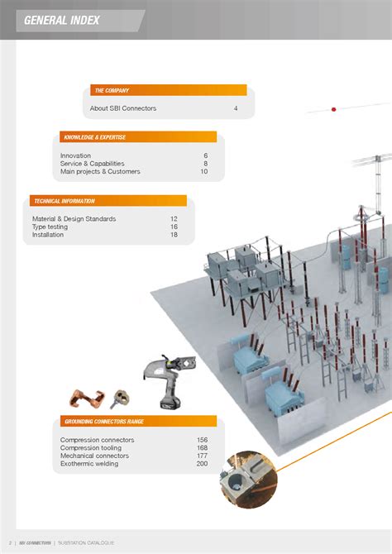Open Main projects & Customers entry
The width and height of the screenshot is (392, 554).
tap(100, 171)
